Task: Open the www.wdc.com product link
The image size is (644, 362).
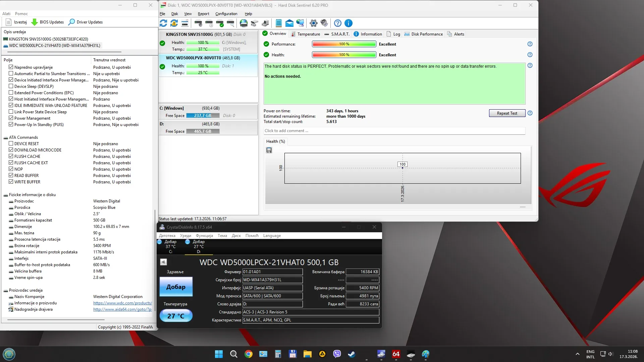Action: tap(122, 303)
